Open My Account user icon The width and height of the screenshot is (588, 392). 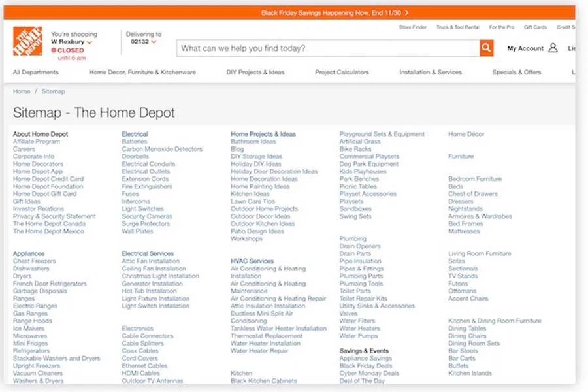[553, 48]
